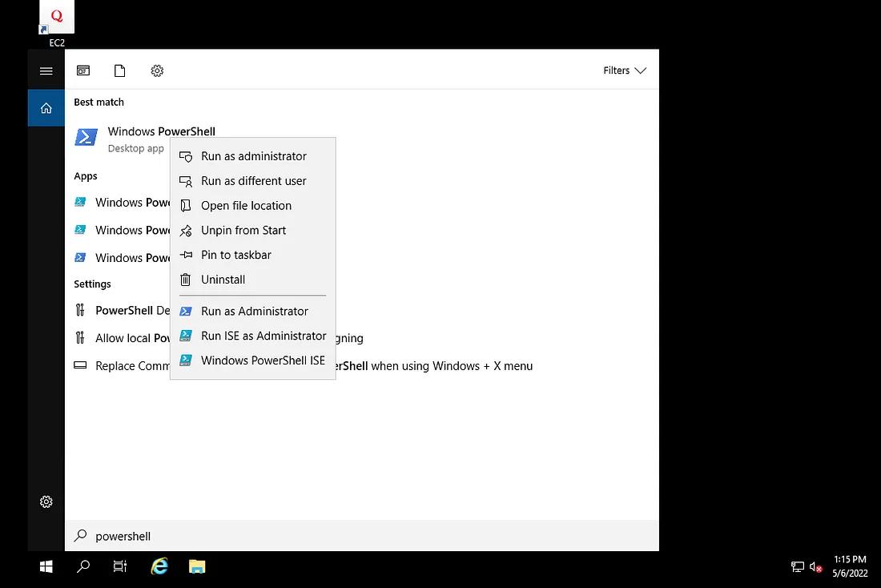Image resolution: width=881 pixels, height=588 pixels.
Task: Open File Explorer from taskbar
Action: click(197, 566)
